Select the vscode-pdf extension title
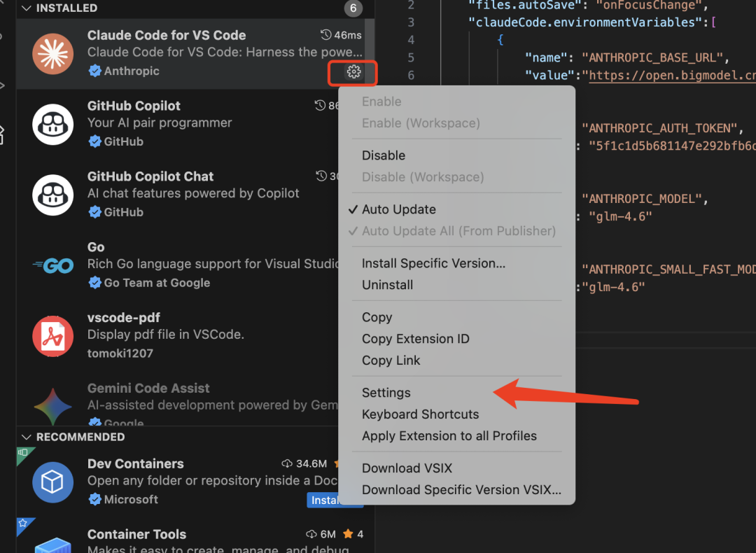The height and width of the screenshot is (553, 756). [x=123, y=318]
